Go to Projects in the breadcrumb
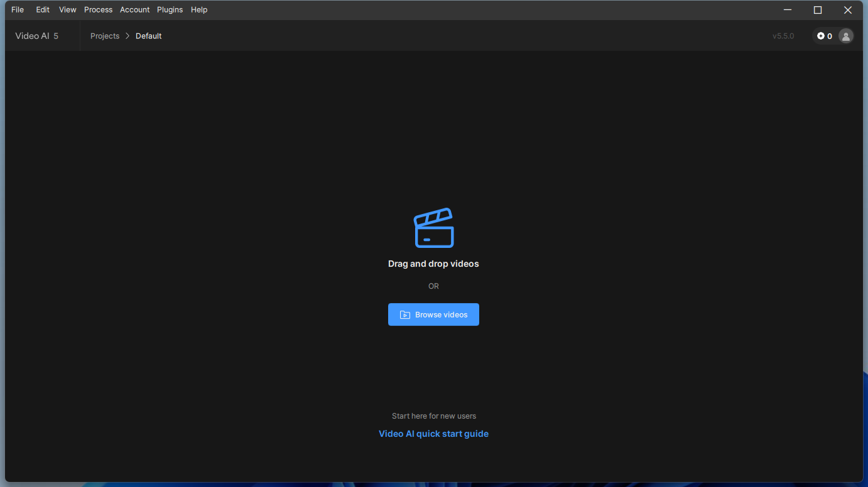 pos(105,36)
